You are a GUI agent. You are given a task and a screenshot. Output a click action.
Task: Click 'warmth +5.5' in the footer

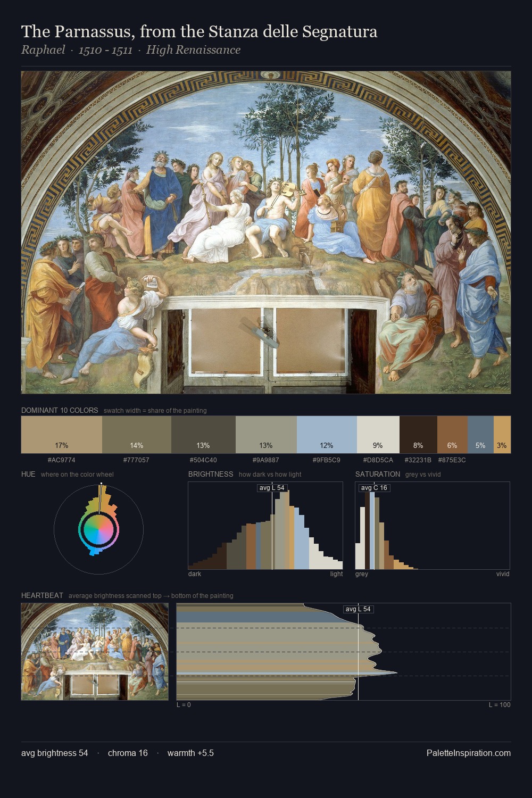click(190, 753)
